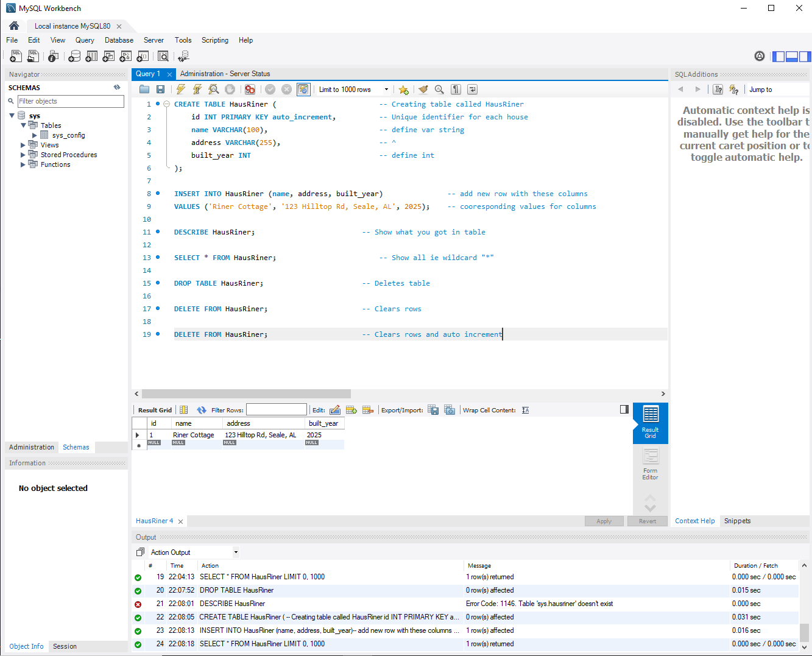Refresh result grid data
The image size is (812, 656).
point(202,410)
